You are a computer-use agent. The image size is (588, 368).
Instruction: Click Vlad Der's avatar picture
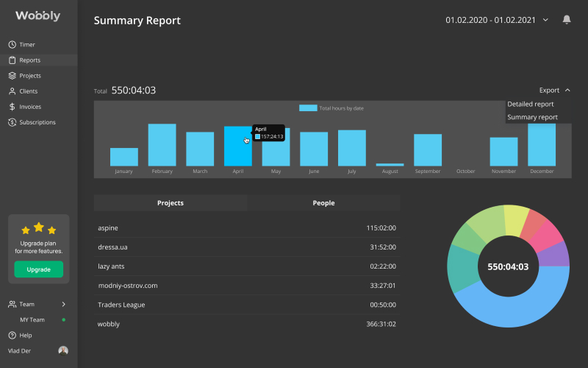63,350
